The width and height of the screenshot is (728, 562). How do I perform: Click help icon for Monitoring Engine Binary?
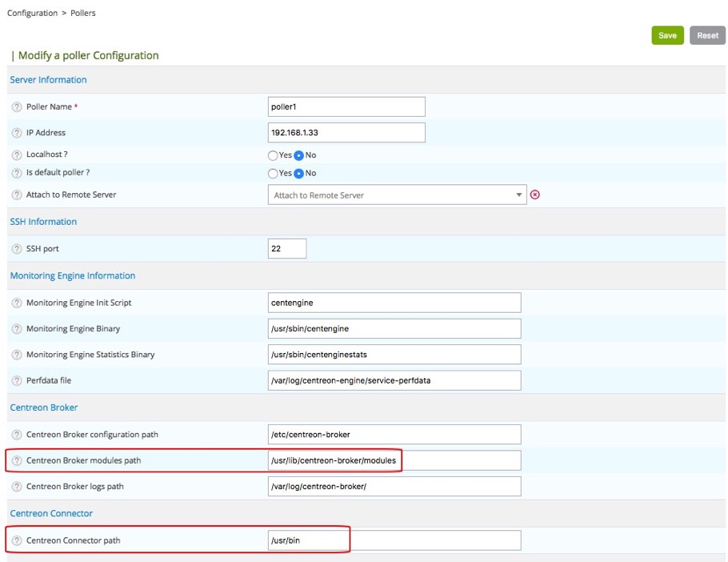tap(17, 329)
